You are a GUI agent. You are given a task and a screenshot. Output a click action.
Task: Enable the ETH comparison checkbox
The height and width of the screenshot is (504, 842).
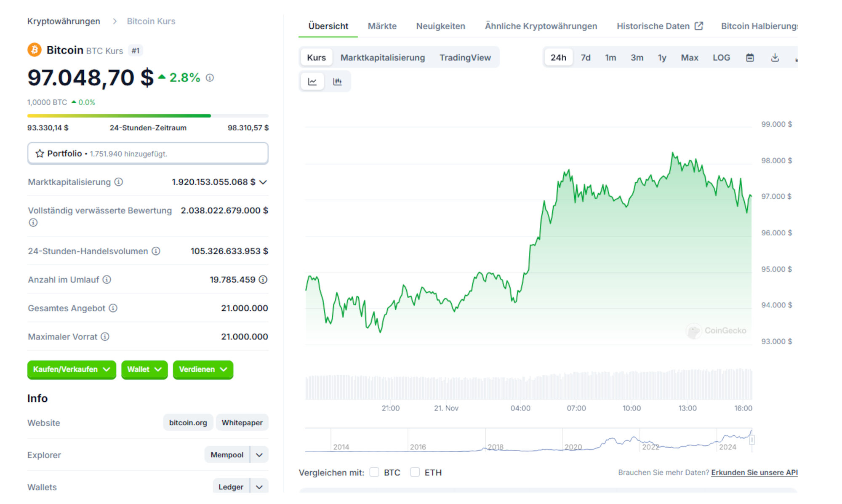[x=415, y=472]
